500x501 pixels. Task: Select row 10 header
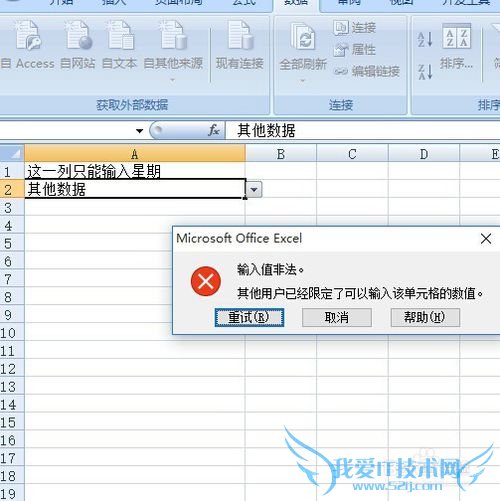click(12, 333)
